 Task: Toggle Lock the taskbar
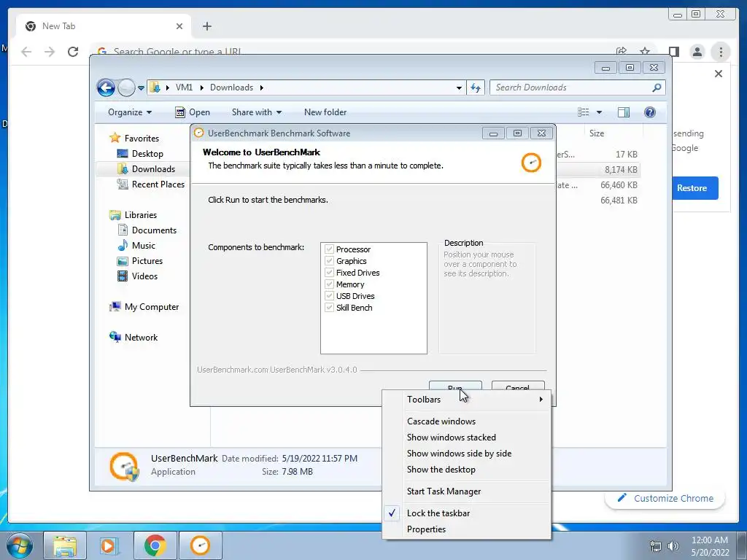(467, 513)
